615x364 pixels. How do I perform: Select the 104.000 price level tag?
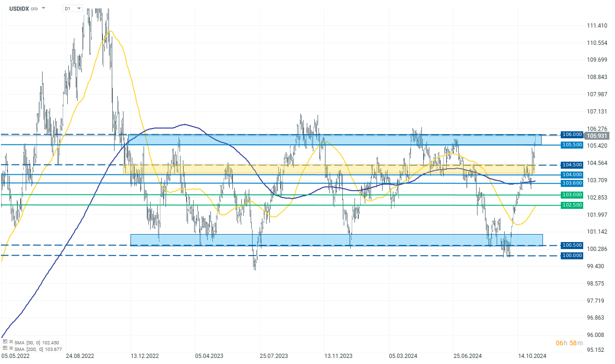point(573,175)
